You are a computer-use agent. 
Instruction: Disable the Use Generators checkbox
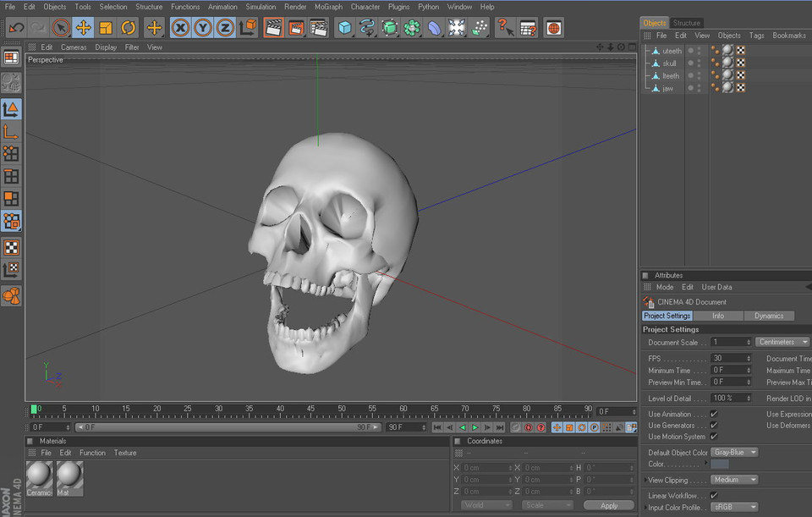(x=711, y=426)
